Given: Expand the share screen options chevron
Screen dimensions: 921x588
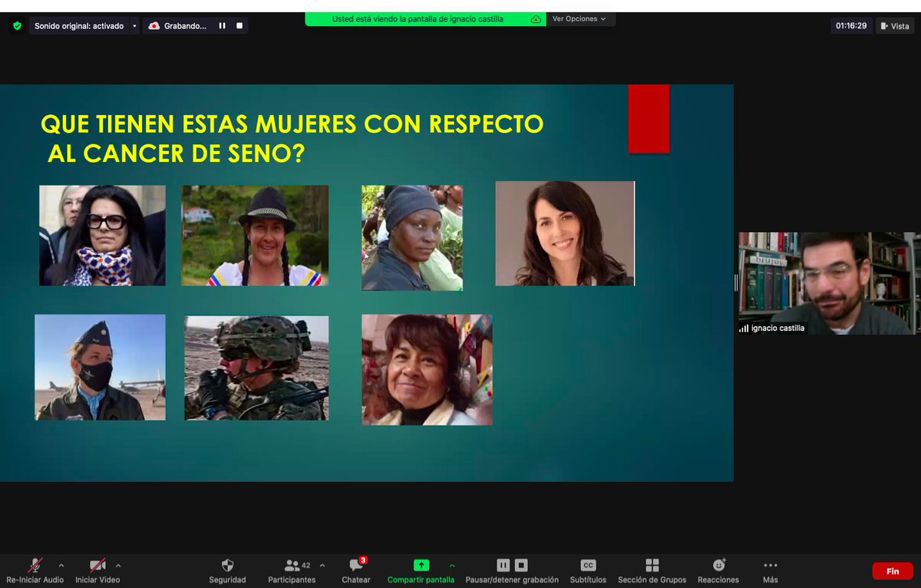Looking at the screenshot, I should (x=452, y=565).
